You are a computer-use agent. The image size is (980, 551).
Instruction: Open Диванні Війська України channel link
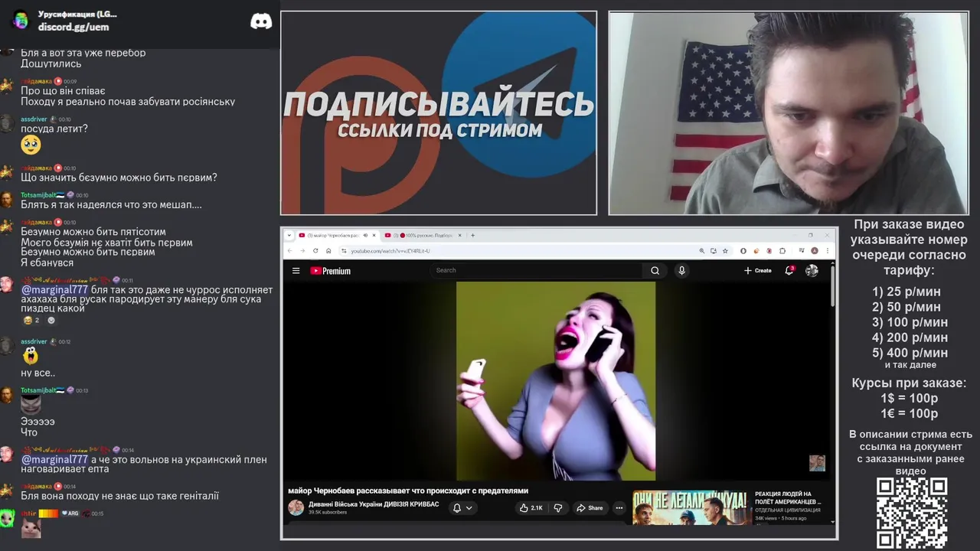374,504
